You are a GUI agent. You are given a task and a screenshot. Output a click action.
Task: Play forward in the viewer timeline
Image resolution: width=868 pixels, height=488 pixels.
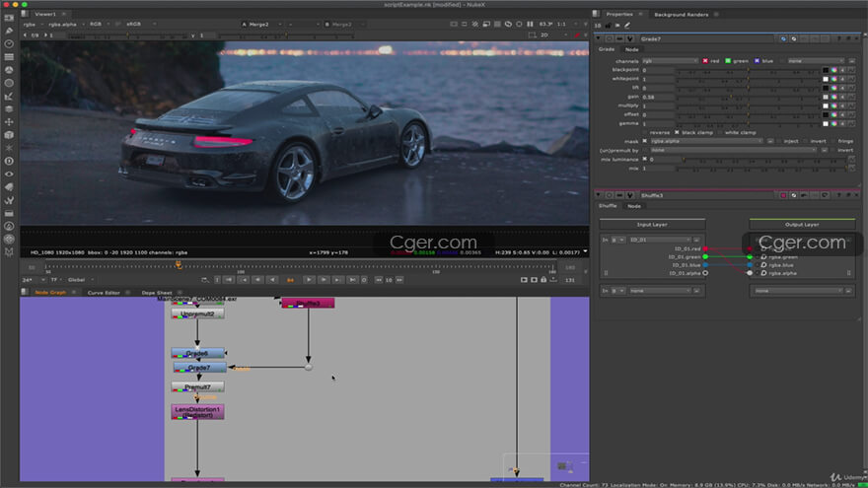pyautogui.click(x=309, y=280)
